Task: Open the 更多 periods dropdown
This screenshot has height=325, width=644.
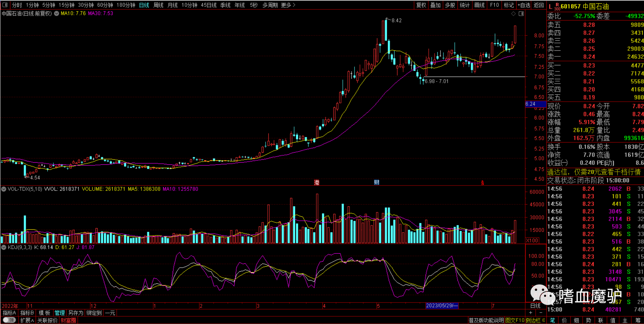Action: click(x=288, y=5)
